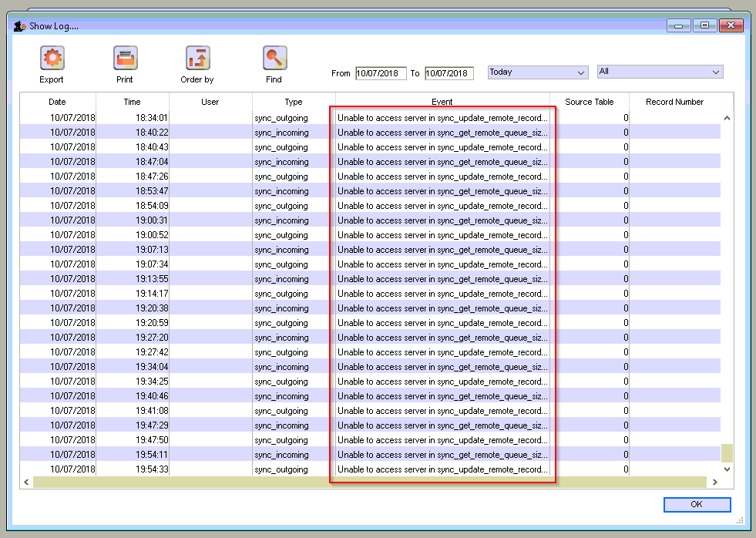Image resolution: width=756 pixels, height=538 pixels.
Task: Open the Today date range dropdown
Action: [x=537, y=72]
